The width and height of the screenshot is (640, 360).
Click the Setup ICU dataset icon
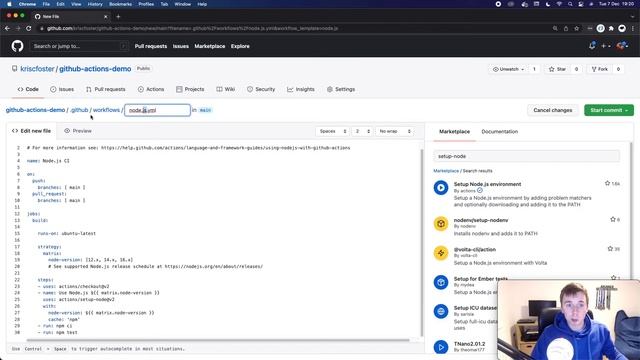441,312
